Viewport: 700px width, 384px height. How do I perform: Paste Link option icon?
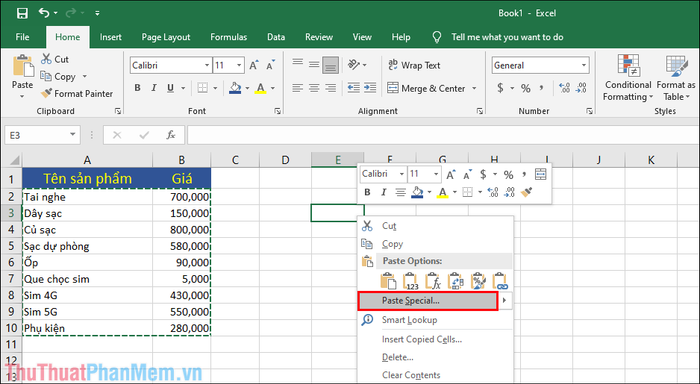pos(500,281)
